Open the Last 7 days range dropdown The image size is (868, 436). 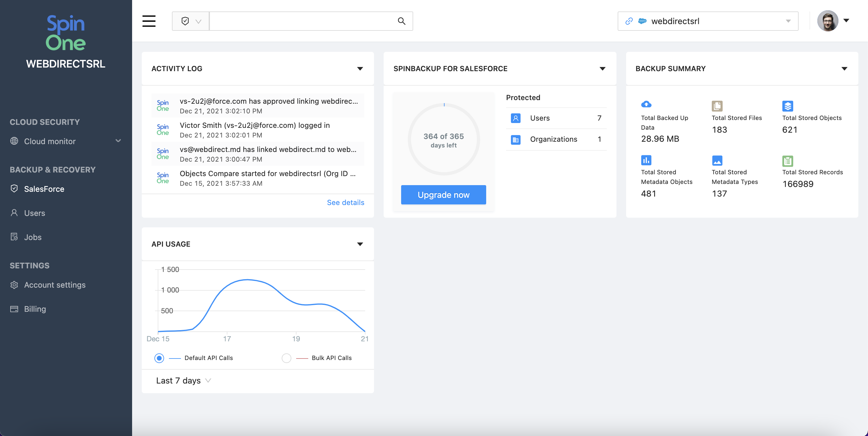(183, 381)
